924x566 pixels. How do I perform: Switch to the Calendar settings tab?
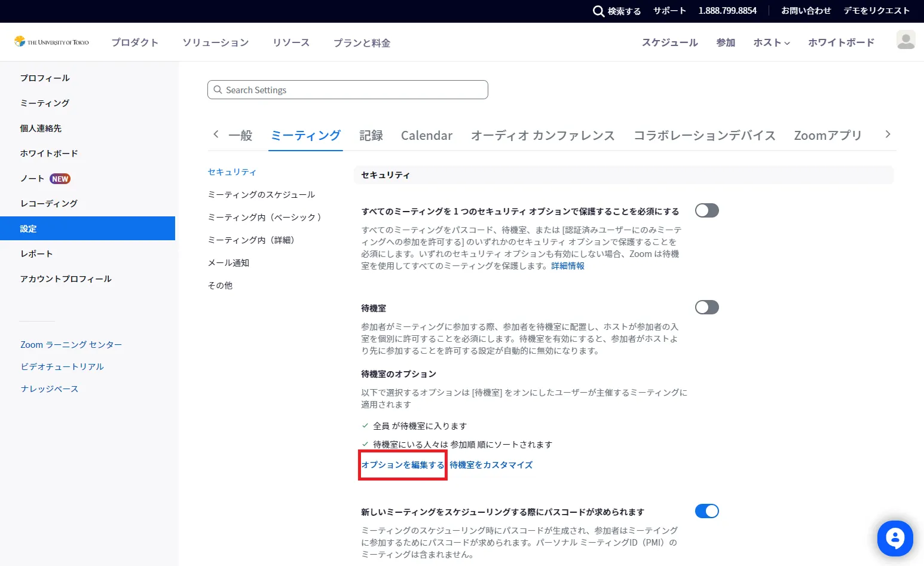(426, 136)
